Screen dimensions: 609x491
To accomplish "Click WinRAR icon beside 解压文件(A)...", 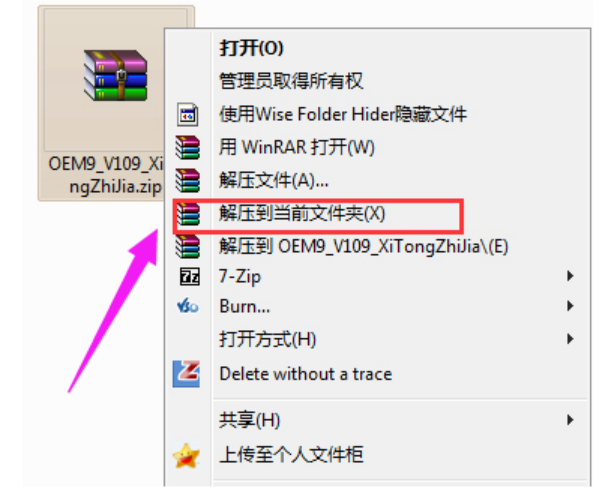I will [x=188, y=181].
